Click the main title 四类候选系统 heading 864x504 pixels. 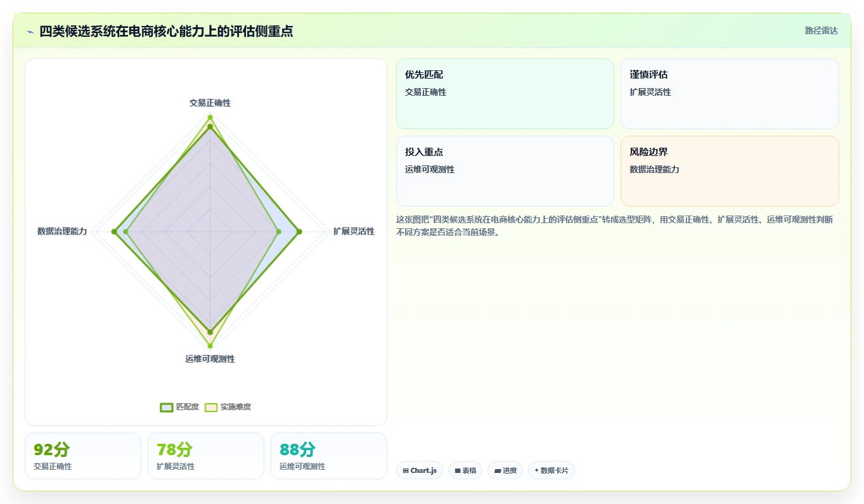[x=166, y=31]
